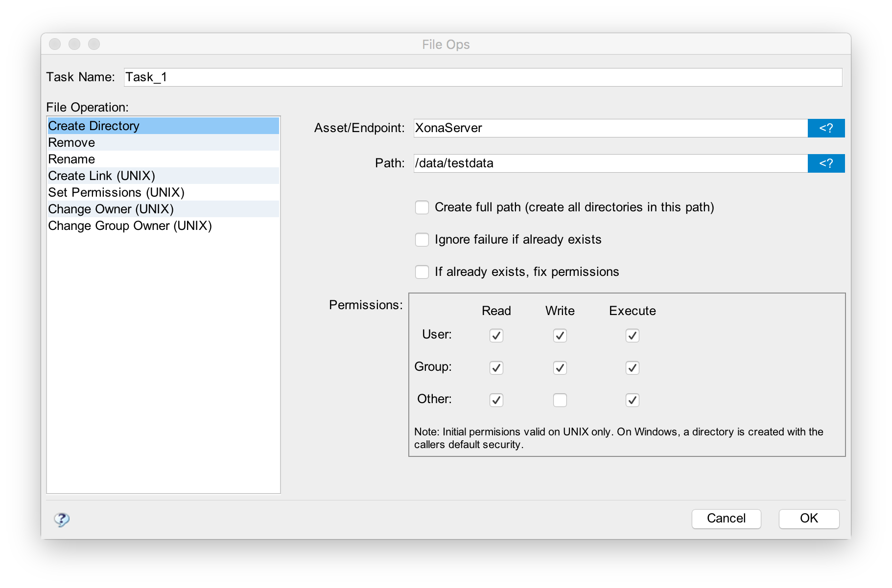The height and width of the screenshot is (588, 892).
Task: Check Ignore failure if already exists
Action: tap(422, 240)
